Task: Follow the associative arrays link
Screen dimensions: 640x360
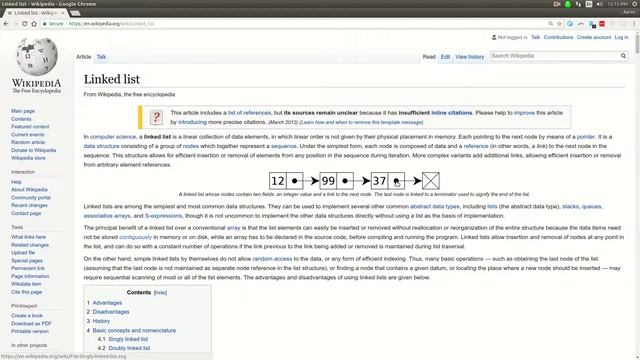Action: [x=107, y=216]
